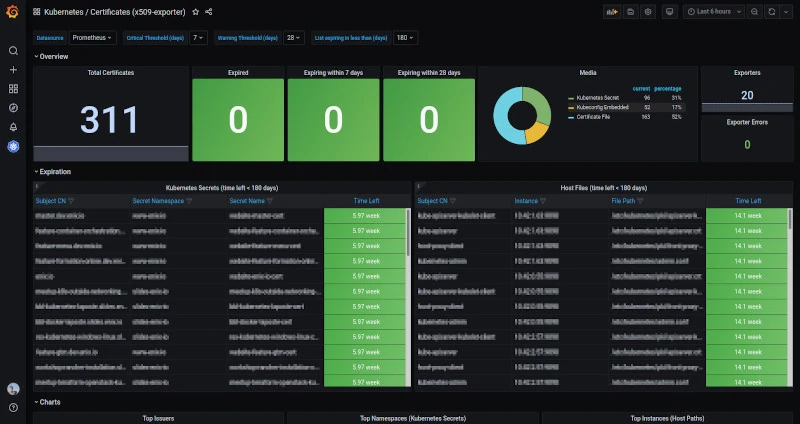Click the 311 total certificates value
Screen dimensions: 800x424
(110, 120)
